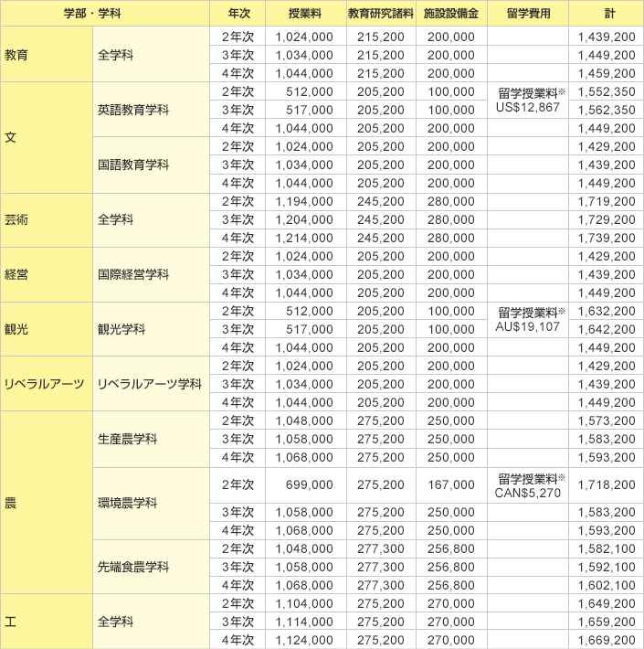Click the total 1,592,100
The width and height of the screenshot is (644, 649).
pyautogui.click(x=606, y=567)
